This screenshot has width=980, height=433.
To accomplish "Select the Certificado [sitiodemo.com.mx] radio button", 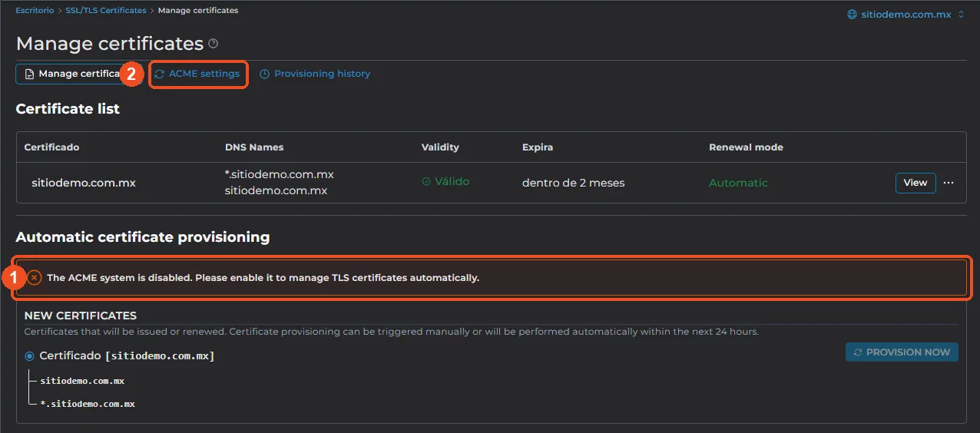I will [29, 356].
